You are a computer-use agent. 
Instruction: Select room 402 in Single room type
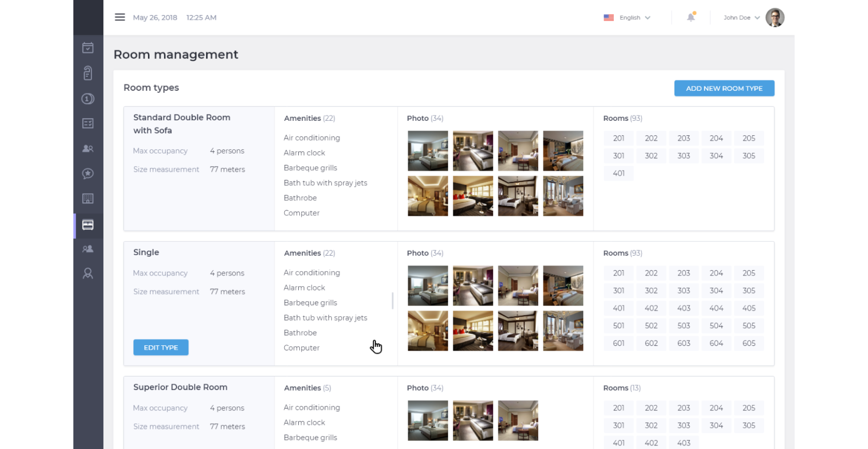point(651,308)
